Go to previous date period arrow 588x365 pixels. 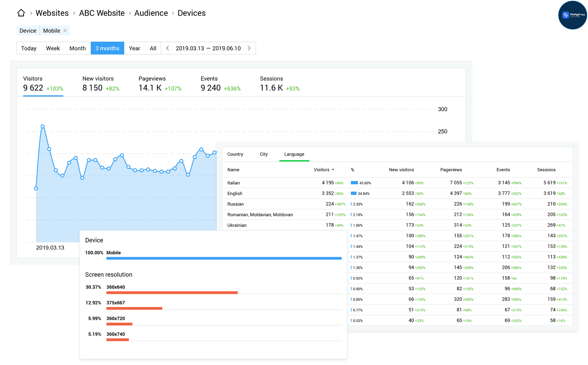[x=168, y=48]
